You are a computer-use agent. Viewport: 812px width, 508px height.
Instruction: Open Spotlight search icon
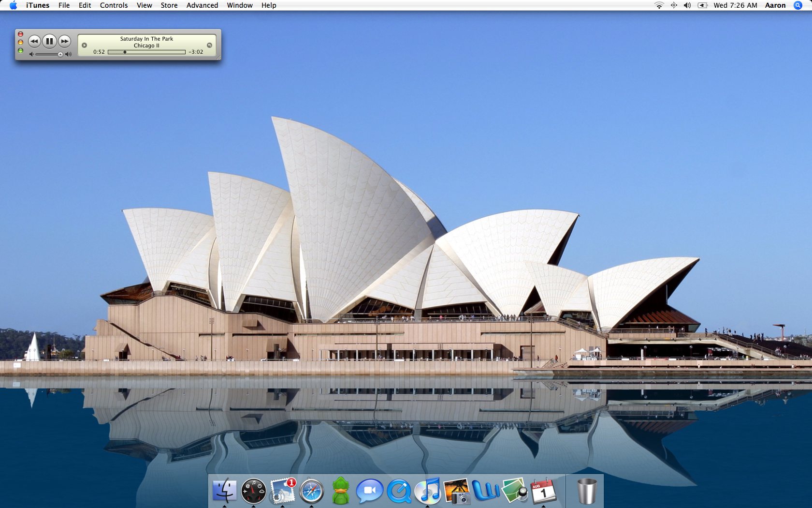click(x=798, y=5)
